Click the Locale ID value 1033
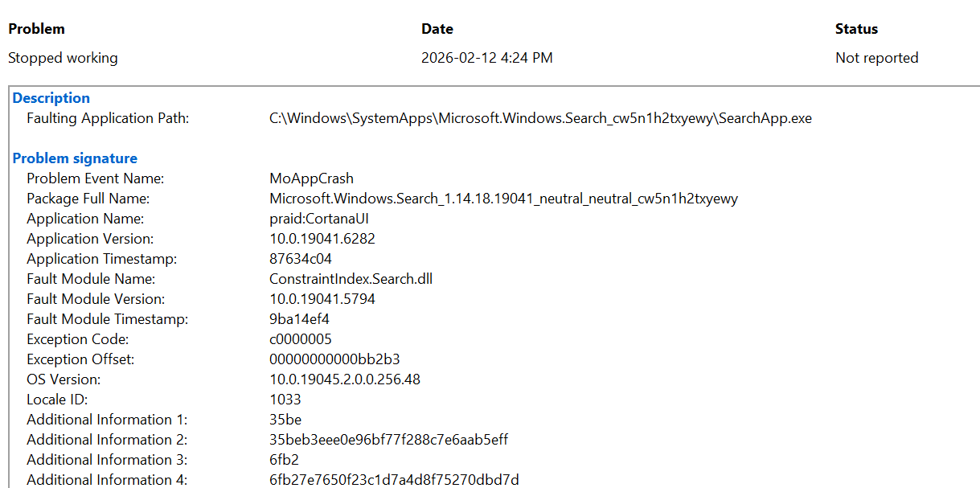980x488 pixels. (x=285, y=400)
